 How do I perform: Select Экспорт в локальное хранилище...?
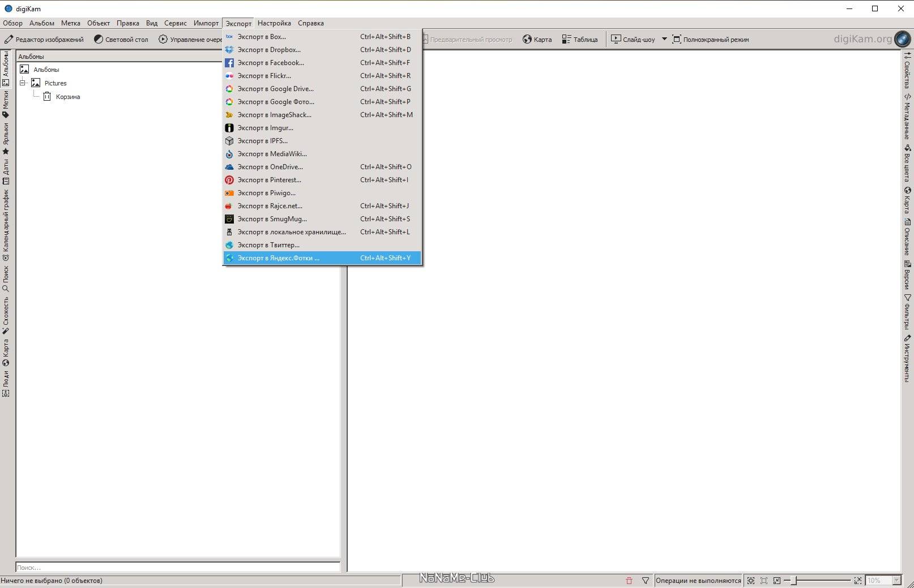(322, 232)
